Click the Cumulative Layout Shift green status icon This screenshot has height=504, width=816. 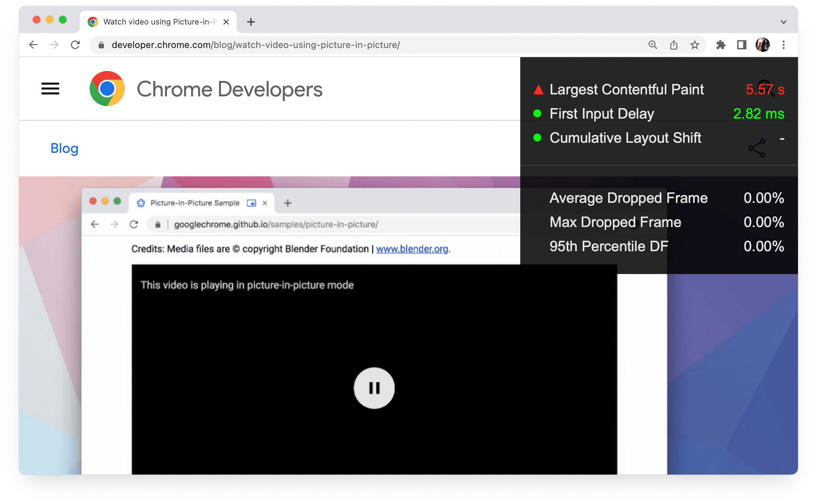point(537,138)
